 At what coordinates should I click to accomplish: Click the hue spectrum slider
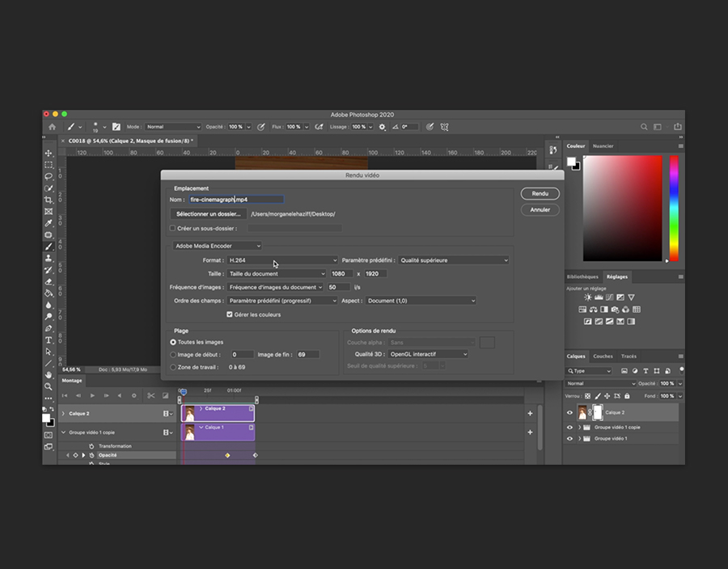tap(674, 209)
